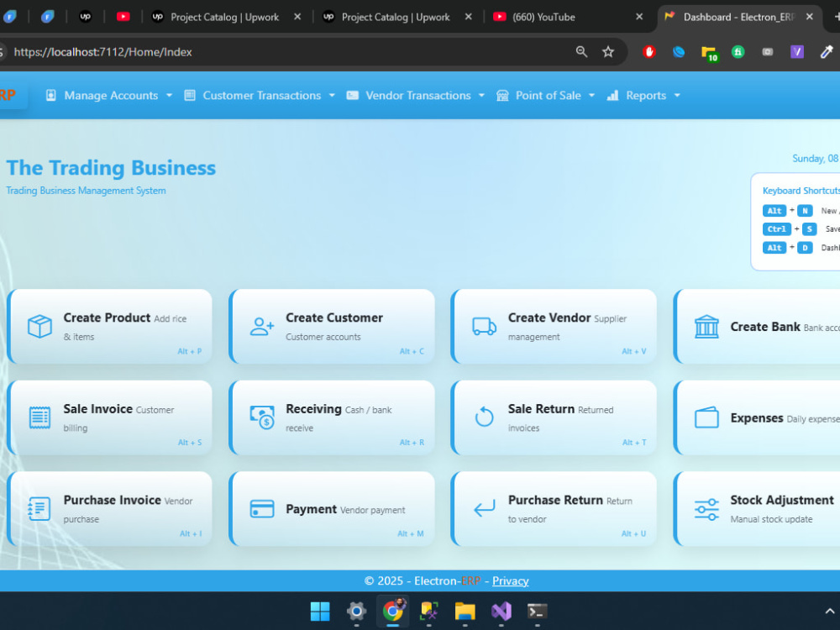Viewport: 840px width, 630px height.
Task: Switch to the first Project Catalog Upwork tab
Action: point(225,17)
